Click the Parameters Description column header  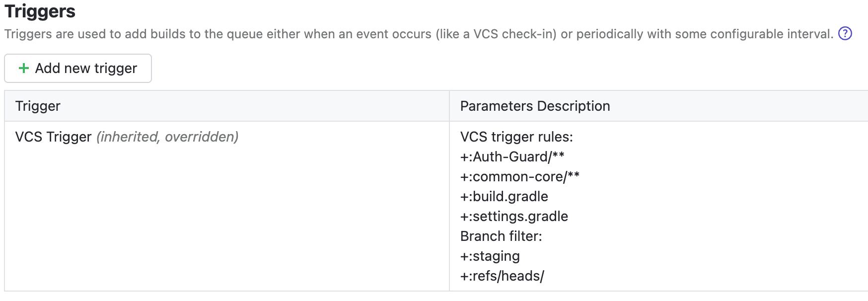(x=535, y=106)
